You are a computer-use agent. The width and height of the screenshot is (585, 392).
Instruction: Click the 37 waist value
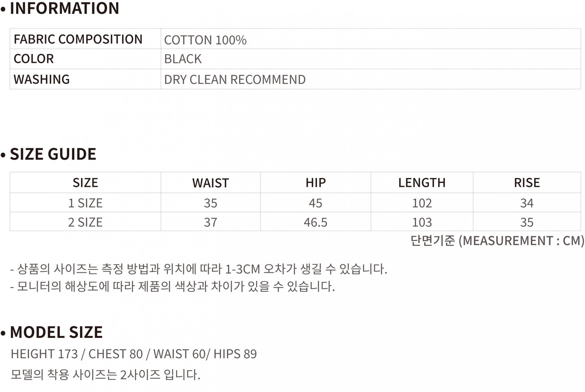(211, 222)
